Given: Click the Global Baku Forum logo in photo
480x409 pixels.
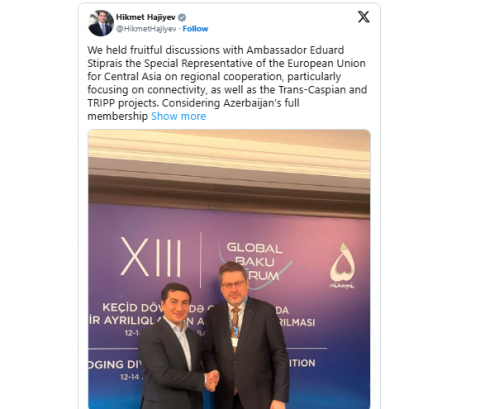Looking at the screenshot, I should click(254, 261).
